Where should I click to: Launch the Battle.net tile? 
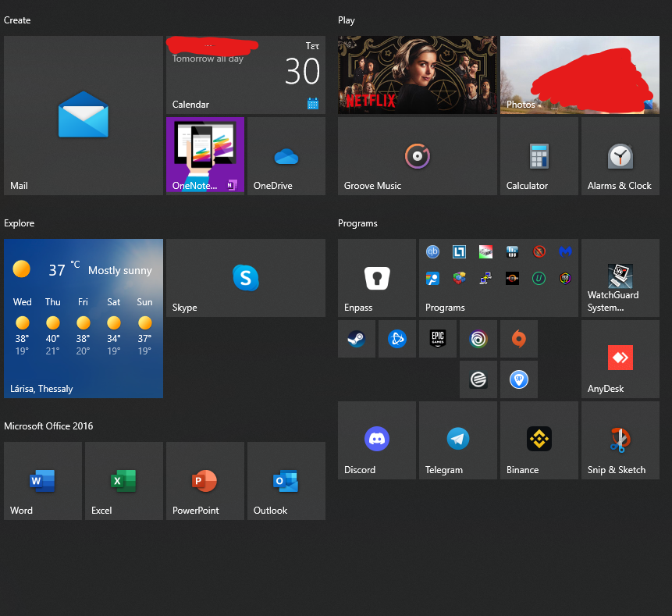[x=396, y=339]
